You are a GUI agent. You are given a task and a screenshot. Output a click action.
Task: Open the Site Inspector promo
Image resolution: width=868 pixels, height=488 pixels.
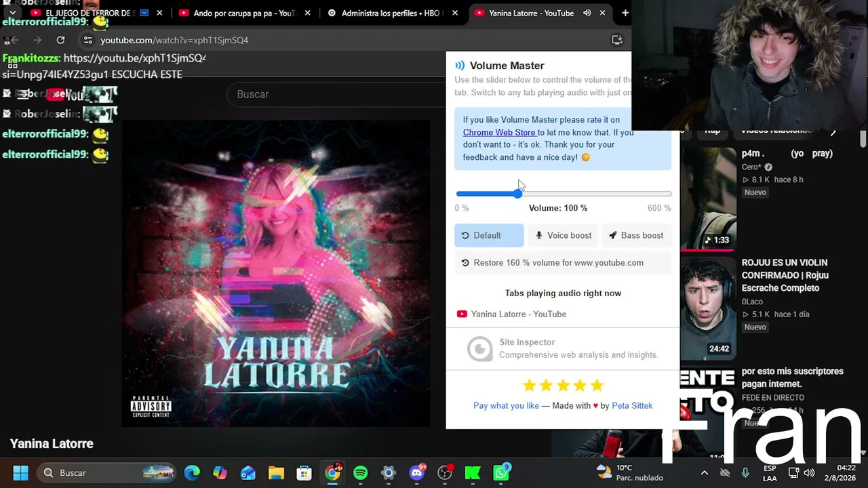(x=563, y=348)
